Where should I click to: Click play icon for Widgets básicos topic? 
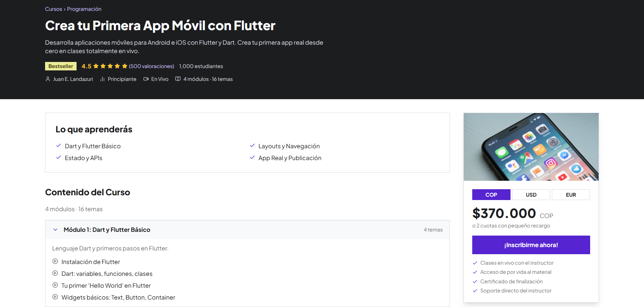click(55, 297)
